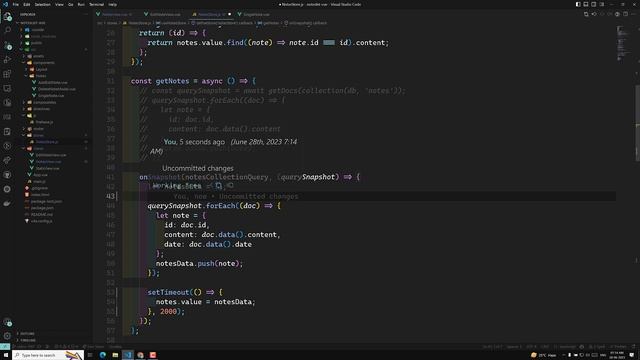
Task: Click the taskbar clock
Action: point(617,355)
